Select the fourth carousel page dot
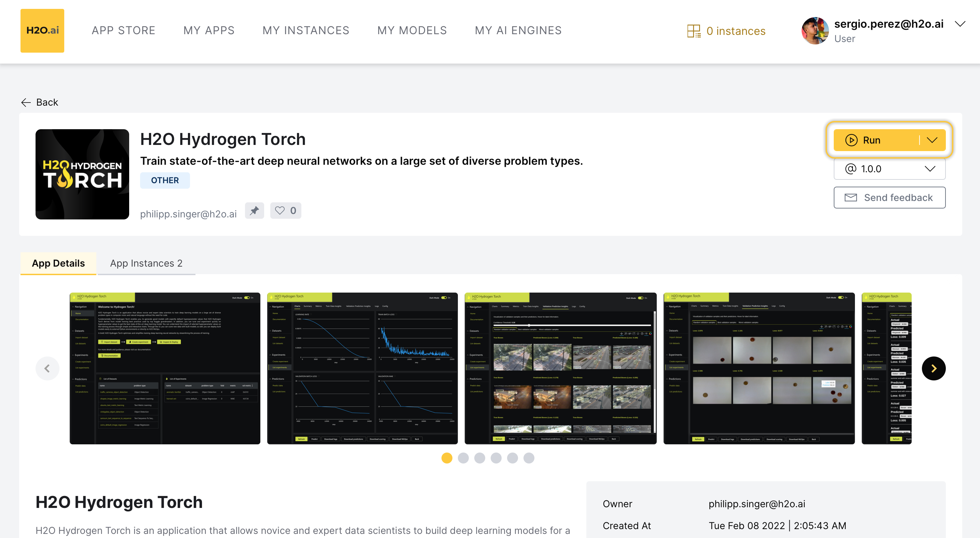 (496, 458)
